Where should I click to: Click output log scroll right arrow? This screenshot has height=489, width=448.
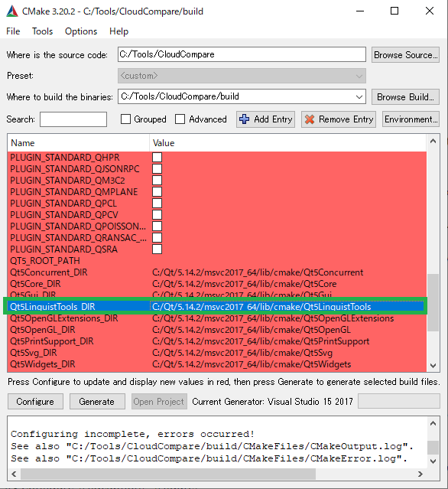point(420,474)
